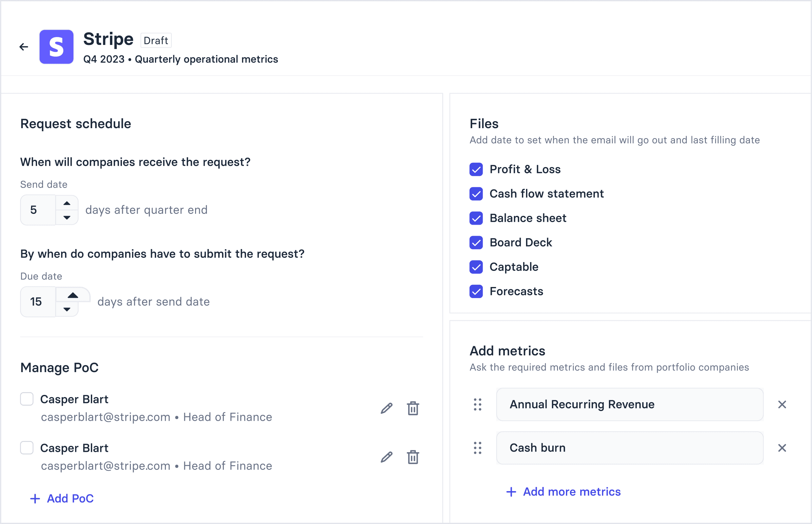Image resolution: width=812 pixels, height=524 pixels.
Task: Click the Stripe logo thumbnail
Action: 56,47
